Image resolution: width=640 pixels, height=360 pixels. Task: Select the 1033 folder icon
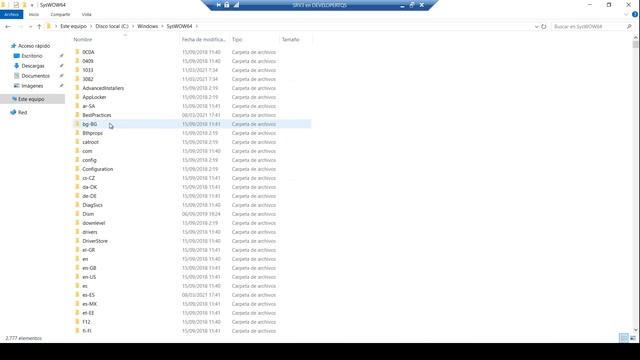pyautogui.click(x=77, y=70)
